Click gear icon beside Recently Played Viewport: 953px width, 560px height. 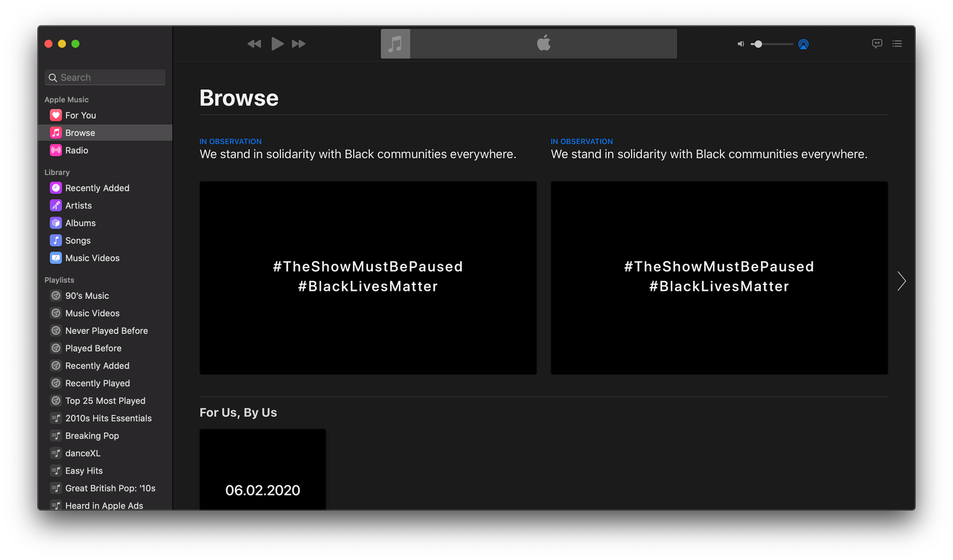(x=56, y=383)
